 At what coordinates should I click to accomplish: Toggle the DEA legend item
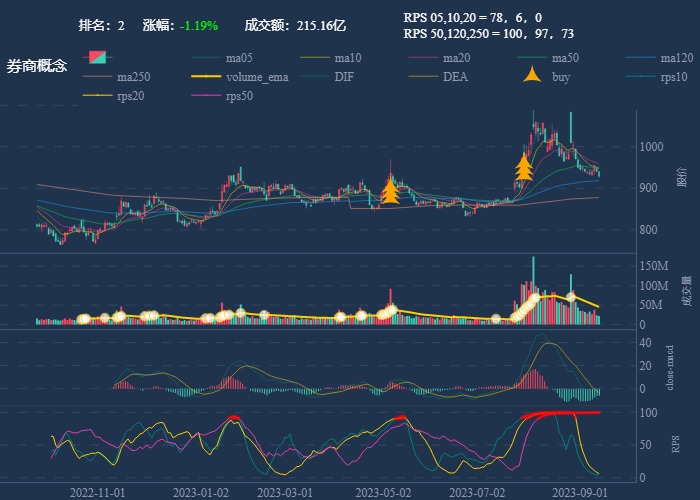(455, 77)
